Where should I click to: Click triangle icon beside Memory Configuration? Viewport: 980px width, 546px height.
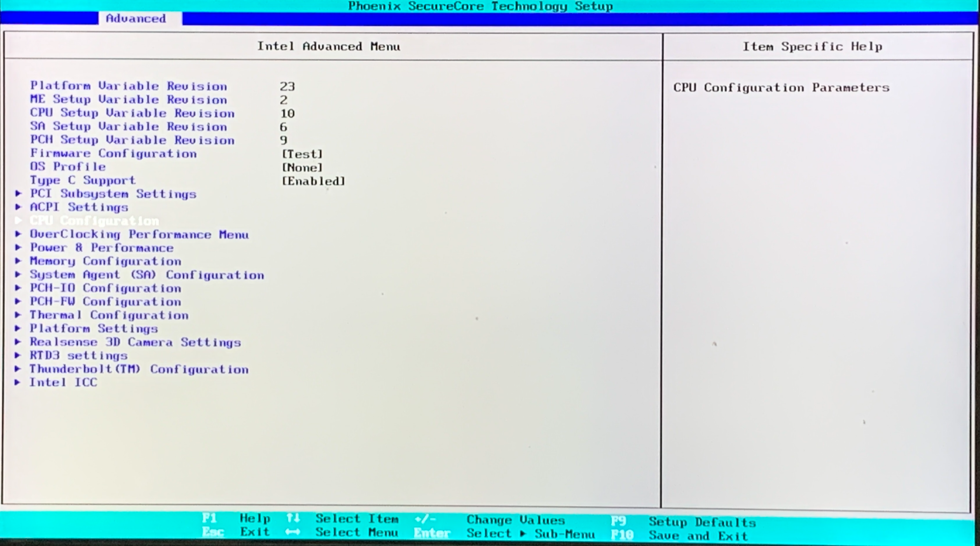pos(18,261)
